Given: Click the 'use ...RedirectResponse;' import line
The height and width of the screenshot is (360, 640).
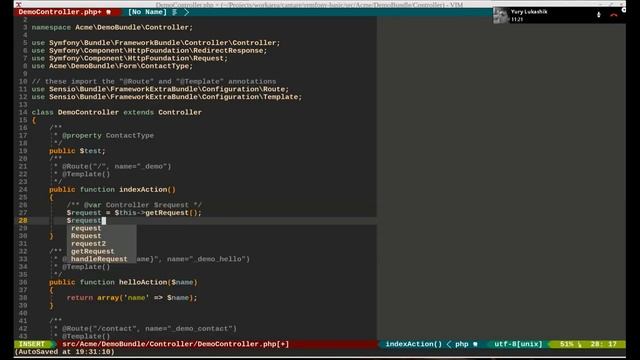Looking at the screenshot, I should [149, 51].
